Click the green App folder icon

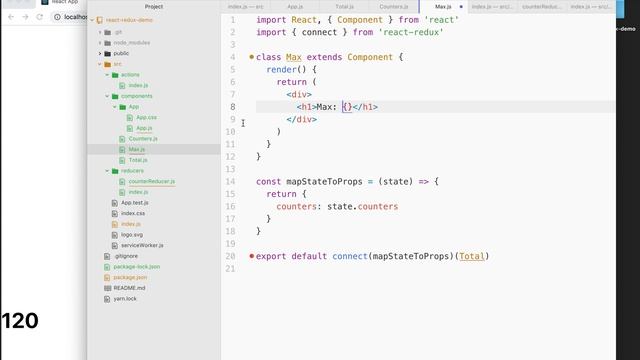pos(122,107)
